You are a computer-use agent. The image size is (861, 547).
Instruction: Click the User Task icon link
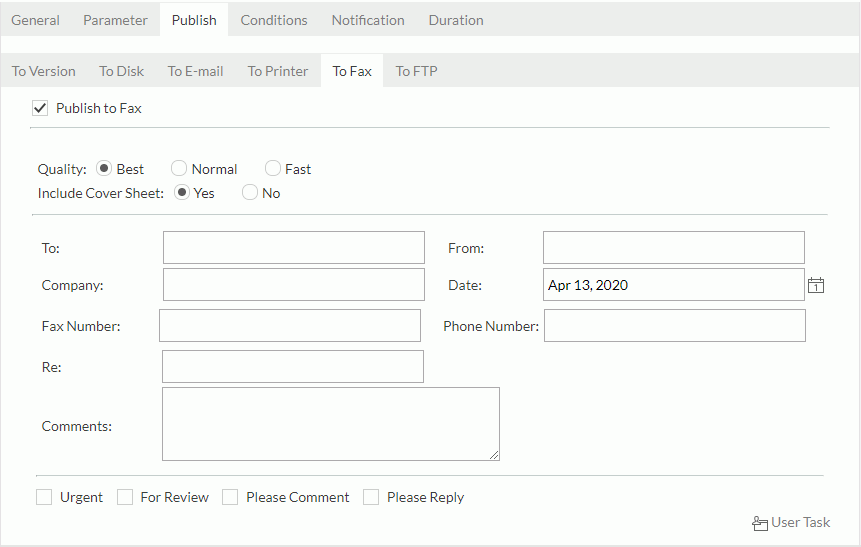coord(790,523)
